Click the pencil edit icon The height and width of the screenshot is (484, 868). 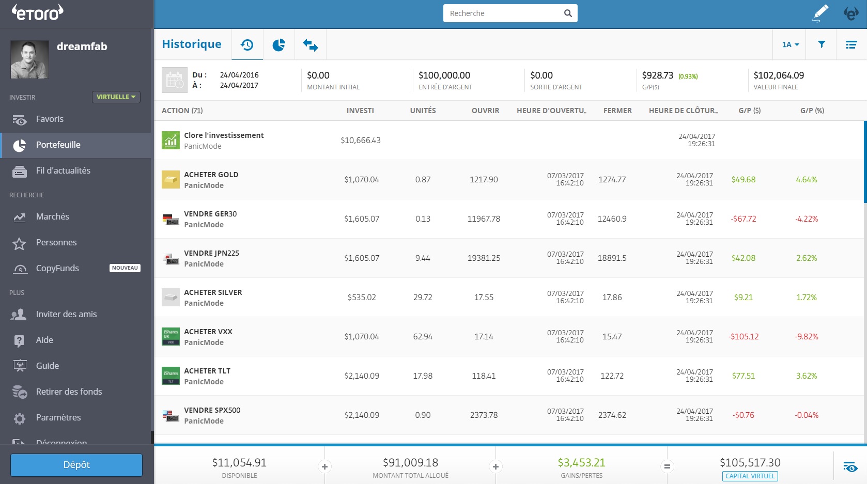click(820, 13)
